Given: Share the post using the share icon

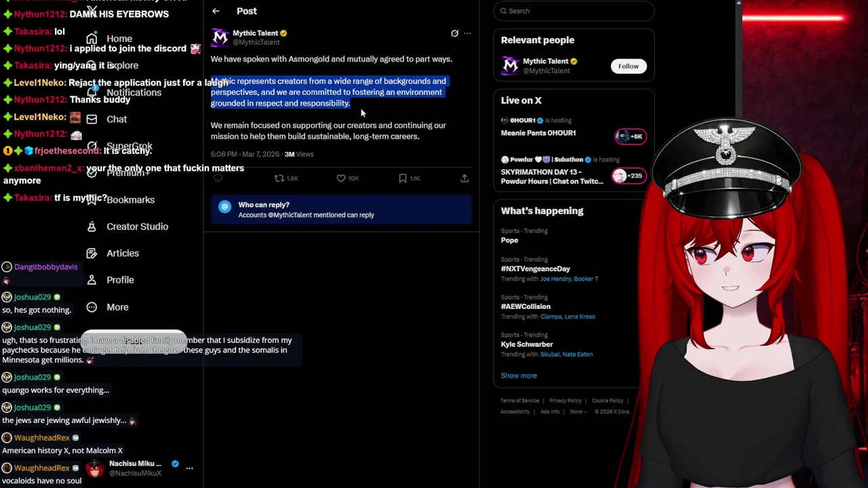Looking at the screenshot, I should pyautogui.click(x=465, y=178).
